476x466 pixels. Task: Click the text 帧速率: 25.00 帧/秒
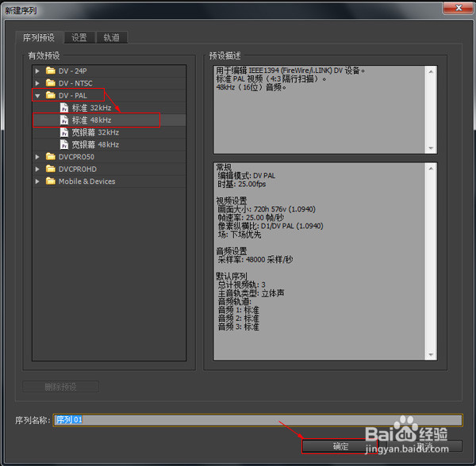(251, 218)
